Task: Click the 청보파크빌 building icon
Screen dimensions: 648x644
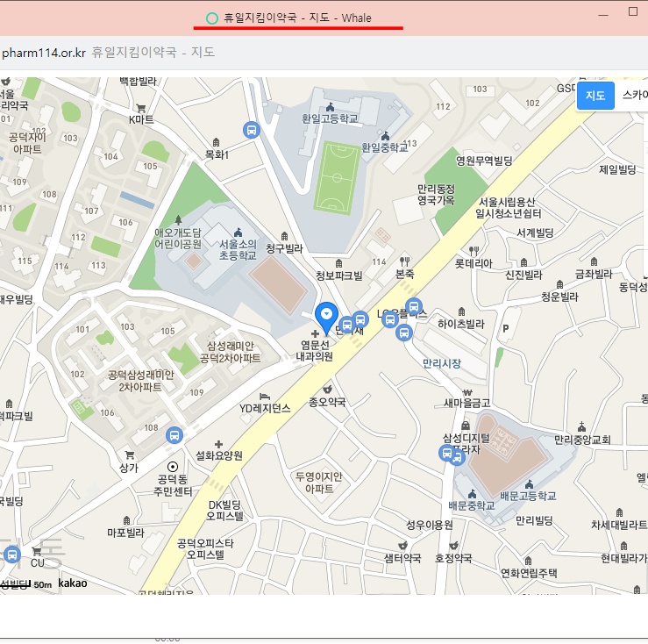Action: (338, 263)
